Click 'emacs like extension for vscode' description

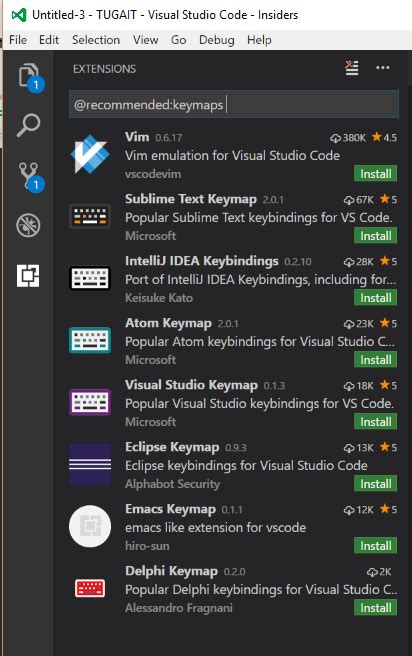pos(215,528)
